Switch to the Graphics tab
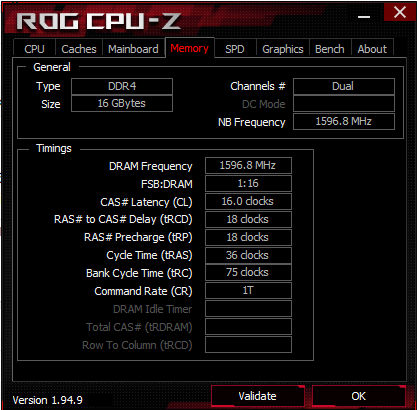This screenshot has width=417, height=410. (283, 49)
